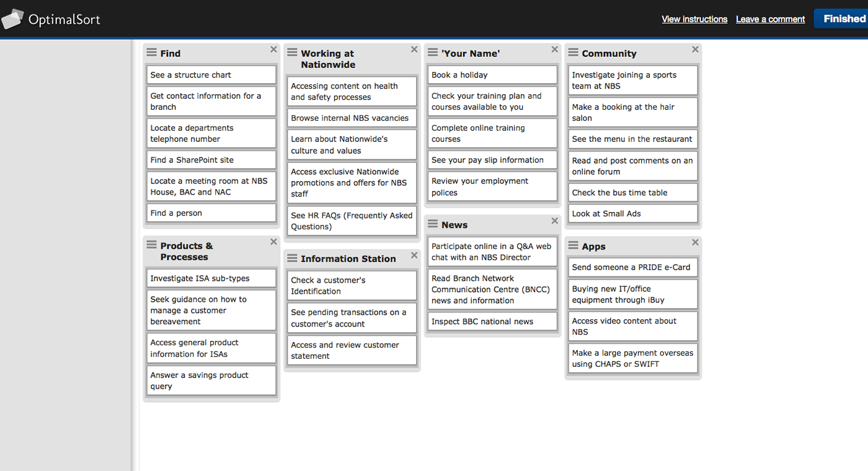Select the Q&A web chat card
Viewport: 868px width, 471px height.
pos(493,252)
